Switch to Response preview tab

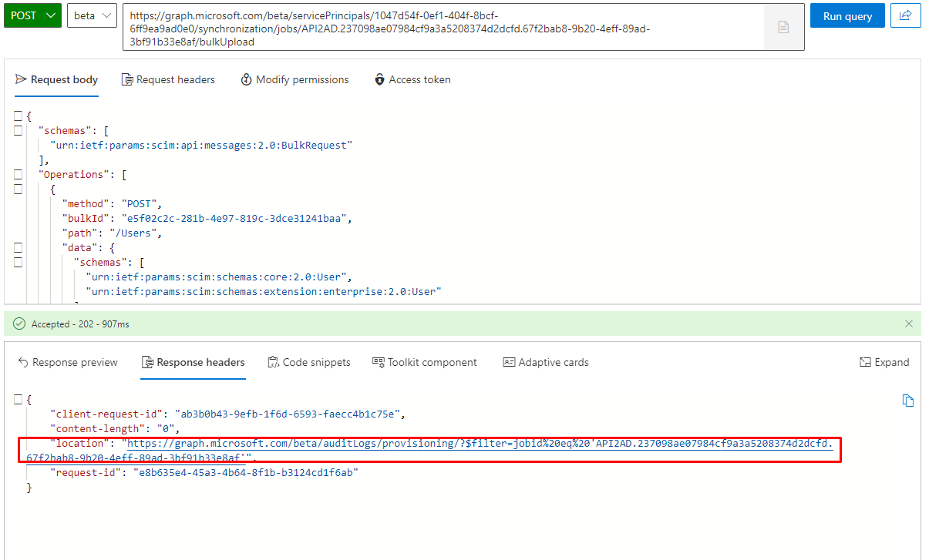pyautogui.click(x=68, y=362)
